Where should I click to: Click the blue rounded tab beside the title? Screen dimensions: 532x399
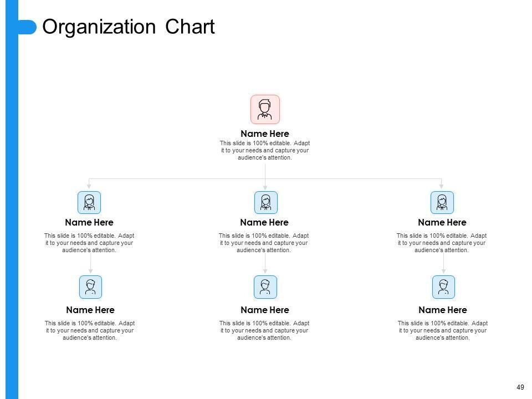point(27,27)
